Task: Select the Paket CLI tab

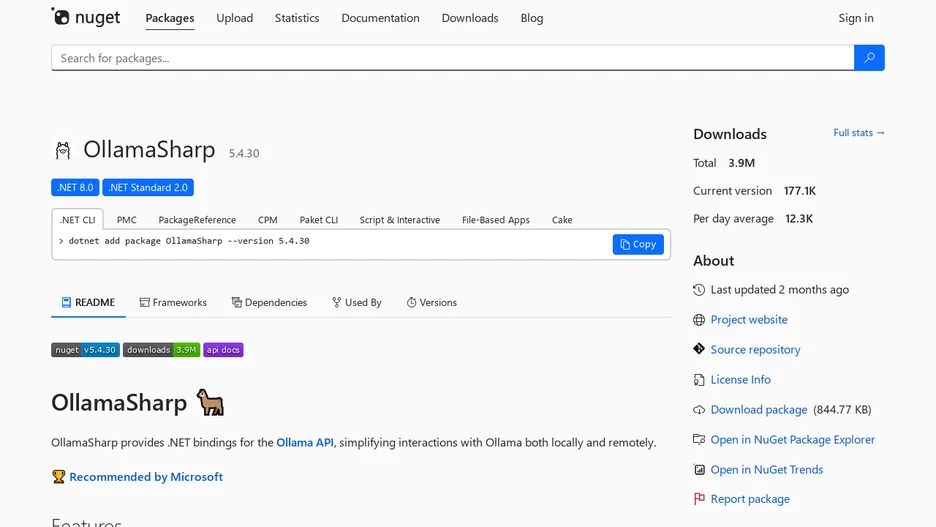Action: coord(319,220)
